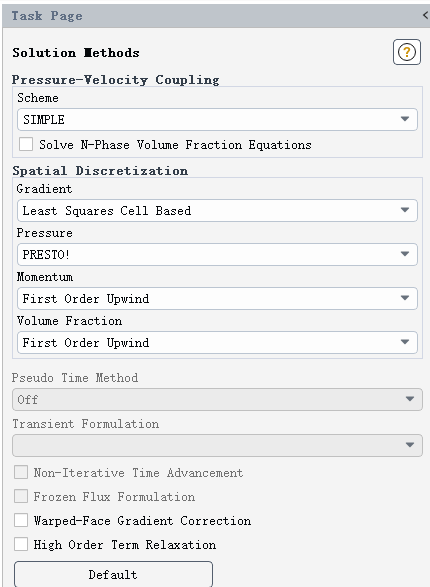Viewport: 430px width, 587px height.
Task: Click the Task Page title bar
Action: 216,16
